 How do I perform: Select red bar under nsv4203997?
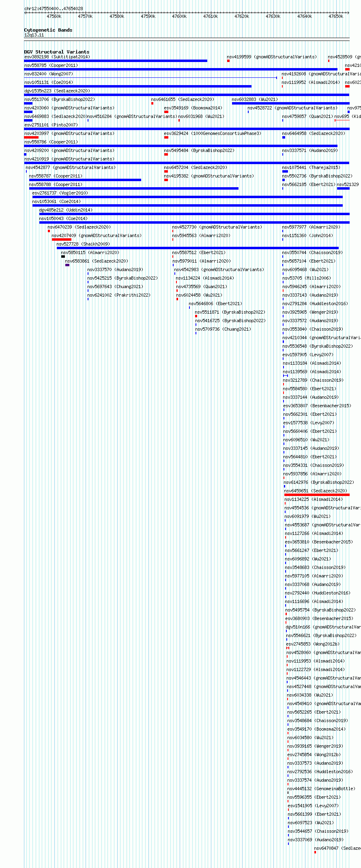tap(31, 137)
